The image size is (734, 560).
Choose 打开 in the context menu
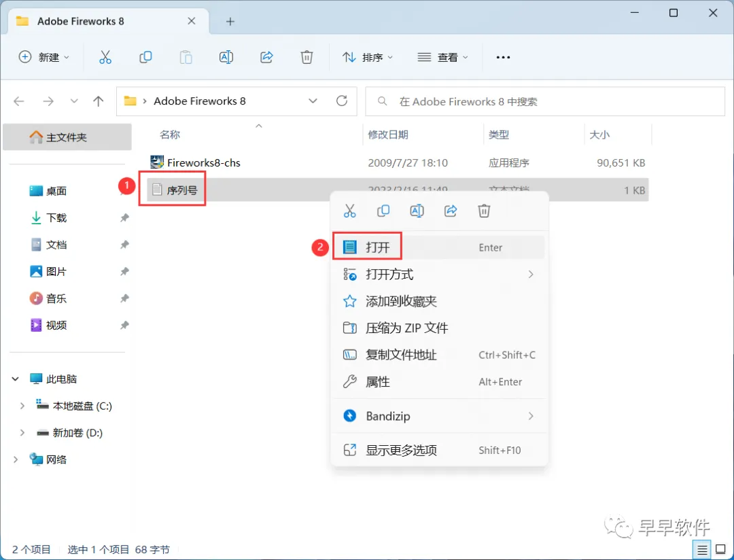click(438, 247)
